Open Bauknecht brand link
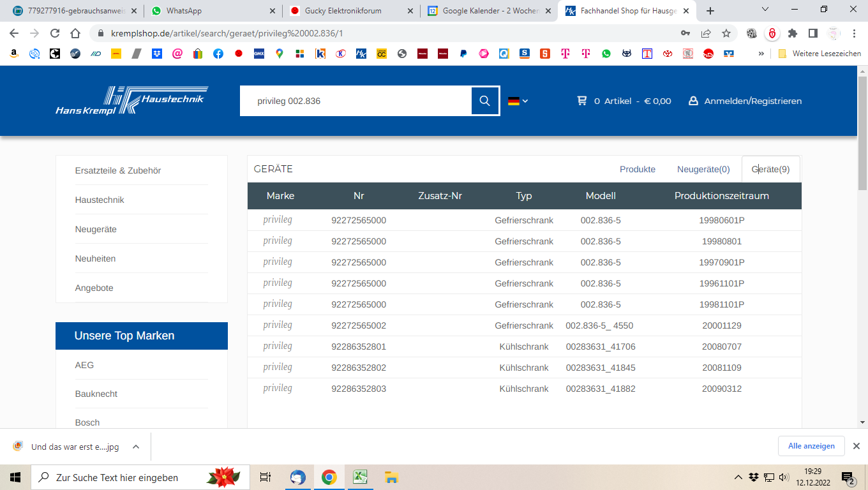The width and height of the screenshot is (868, 490). [96, 394]
